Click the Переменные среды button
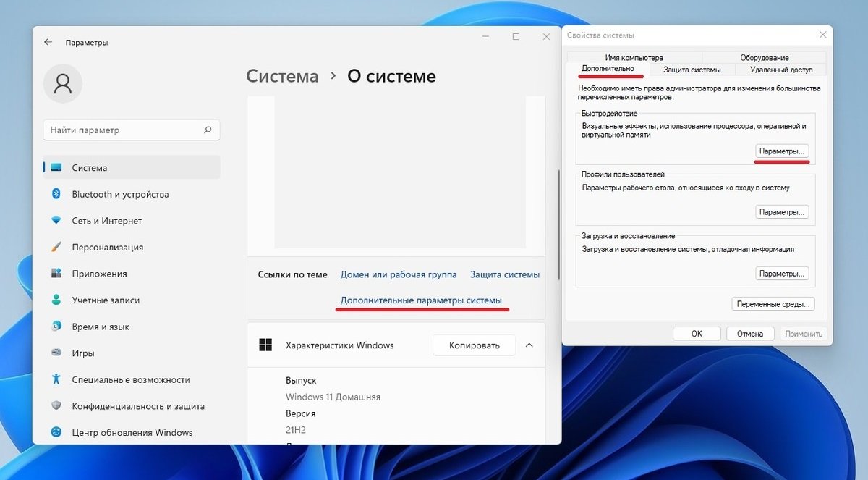 773,304
